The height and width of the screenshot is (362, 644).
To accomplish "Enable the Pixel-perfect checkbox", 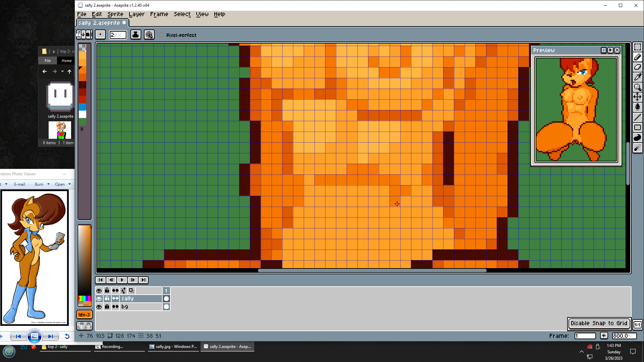I will (x=161, y=35).
